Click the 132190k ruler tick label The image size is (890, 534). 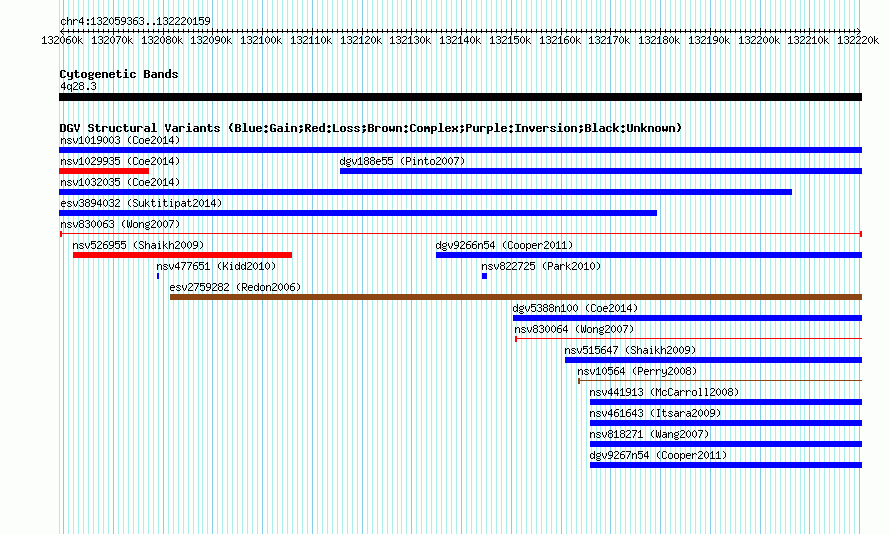[709, 40]
